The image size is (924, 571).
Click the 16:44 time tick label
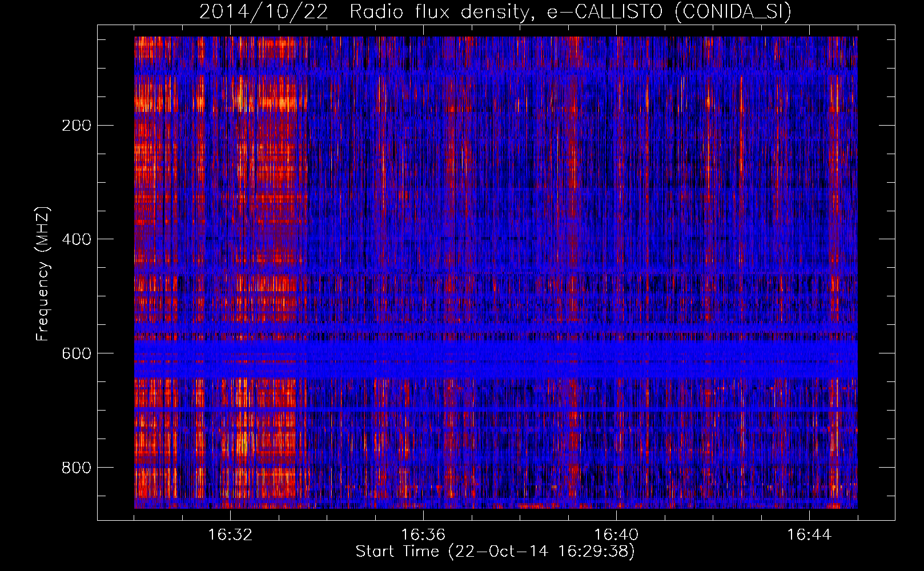(x=809, y=535)
